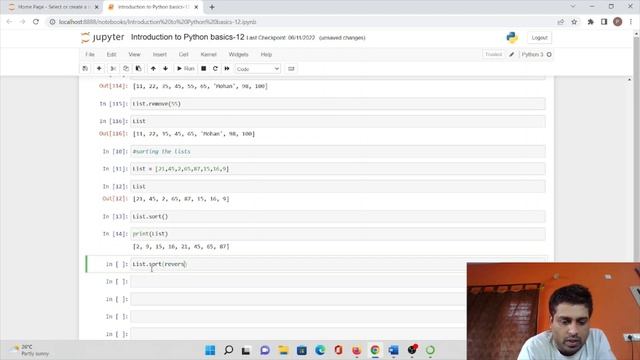Open the Windows Start menu
This screenshot has height=360, width=640.
click(210, 350)
